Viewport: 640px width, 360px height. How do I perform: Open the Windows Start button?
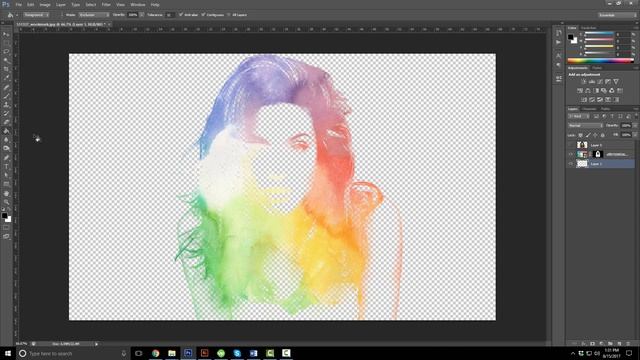7,353
